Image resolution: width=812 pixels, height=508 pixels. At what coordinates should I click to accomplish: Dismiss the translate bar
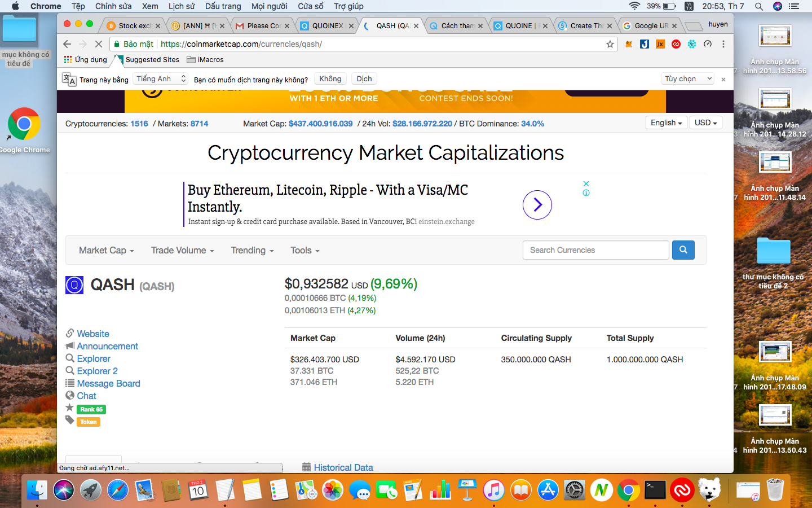point(723,80)
